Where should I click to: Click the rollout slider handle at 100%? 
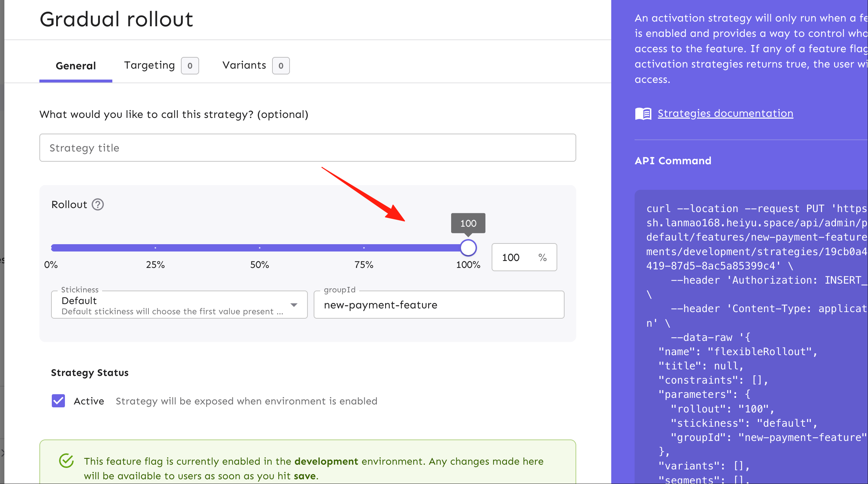(468, 248)
